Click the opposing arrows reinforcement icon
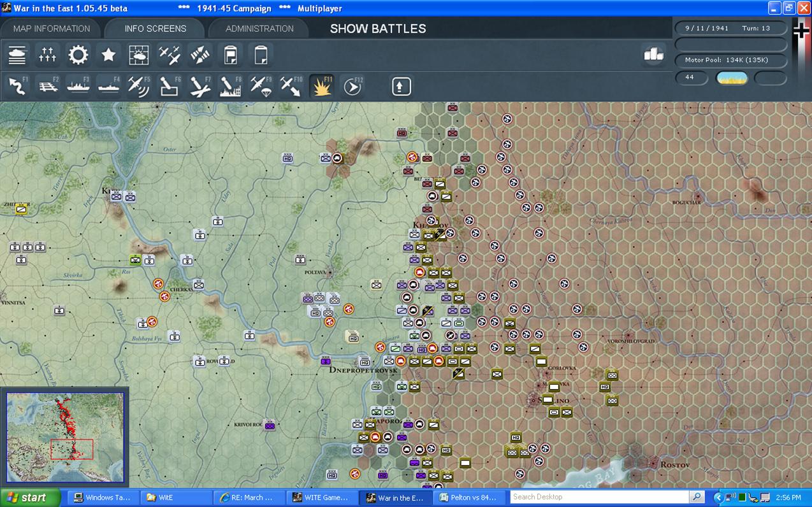 tap(200, 55)
